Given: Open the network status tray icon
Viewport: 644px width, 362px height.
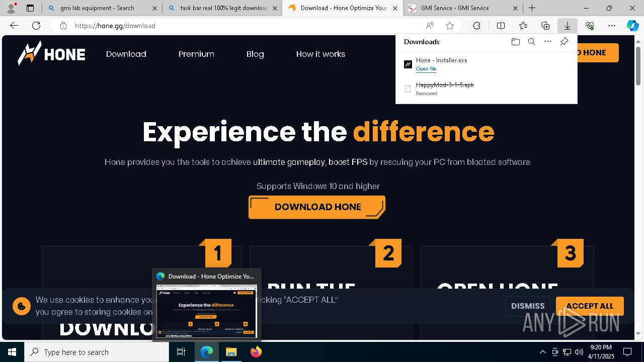Looking at the screenshot, I should tap(567, 352).
